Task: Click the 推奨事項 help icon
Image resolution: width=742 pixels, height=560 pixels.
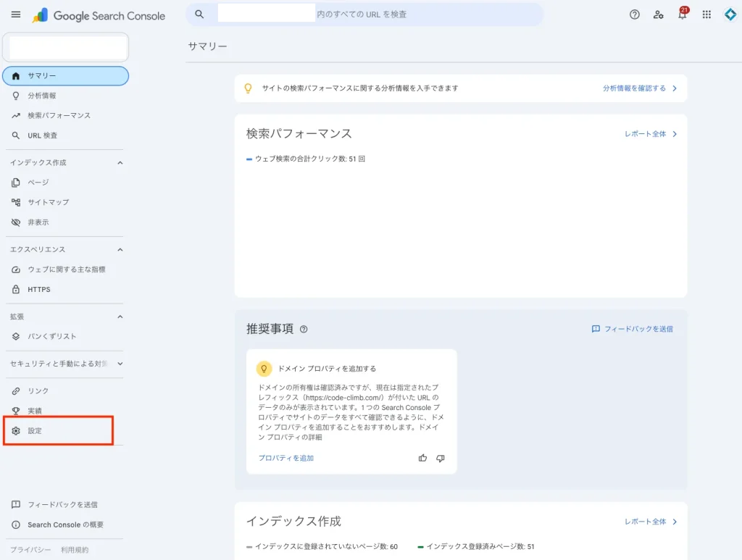Action: [304, 329]
